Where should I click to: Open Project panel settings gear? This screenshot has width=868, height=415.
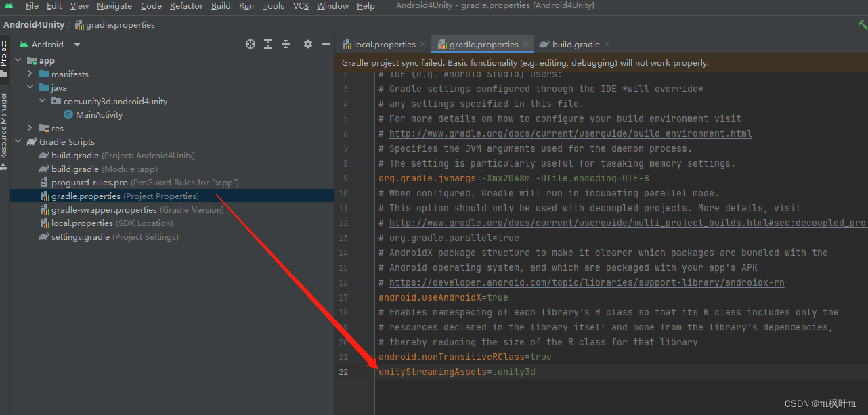pyautogui.click(x=308, y=44)
